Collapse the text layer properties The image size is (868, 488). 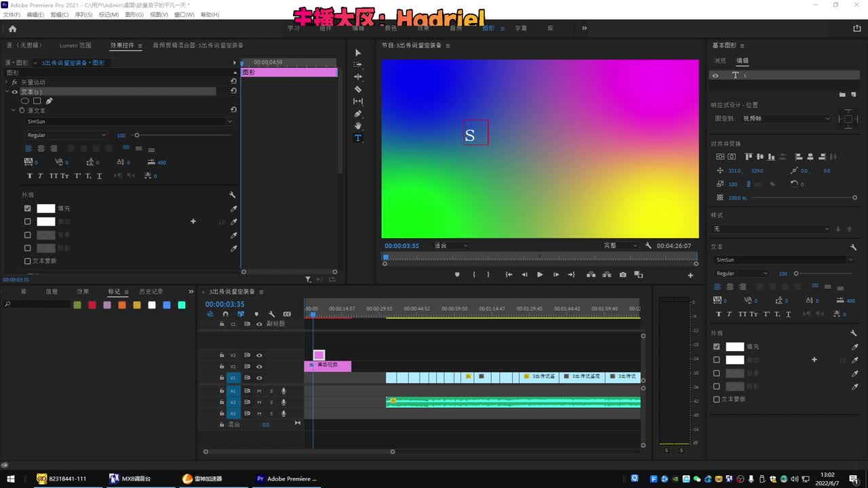7,91
